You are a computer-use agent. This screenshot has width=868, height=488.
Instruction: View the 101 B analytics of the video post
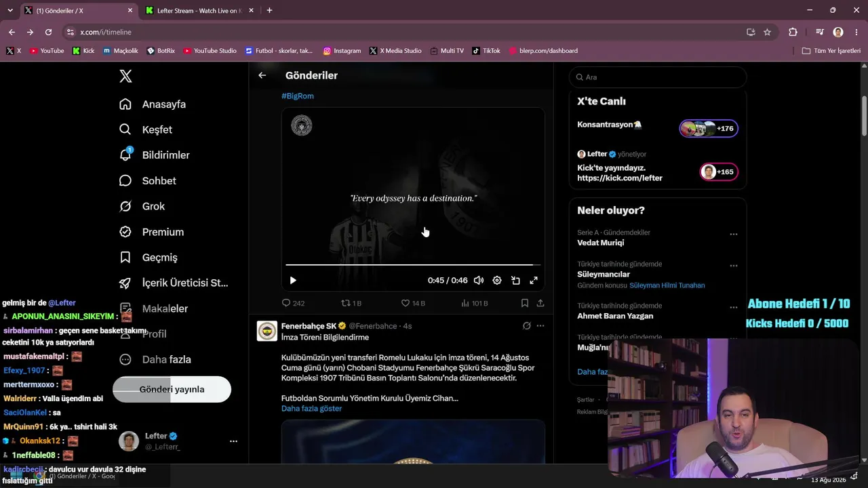coord(475,303)
